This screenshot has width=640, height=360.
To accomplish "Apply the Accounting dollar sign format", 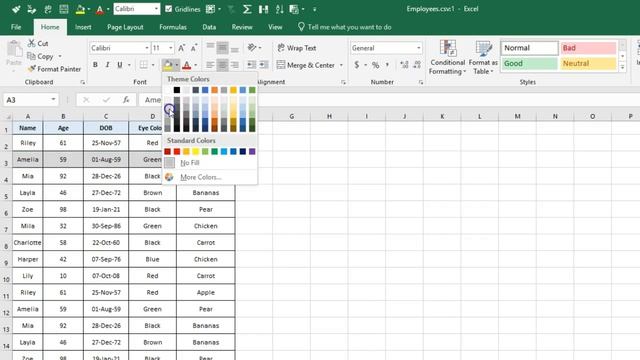I will pos(357,64).
